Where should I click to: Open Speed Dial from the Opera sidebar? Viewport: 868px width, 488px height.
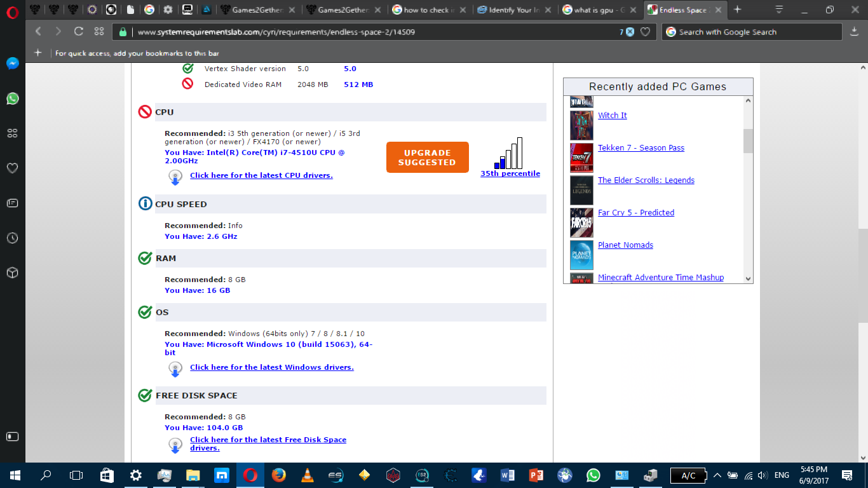(x=12, y=133)
